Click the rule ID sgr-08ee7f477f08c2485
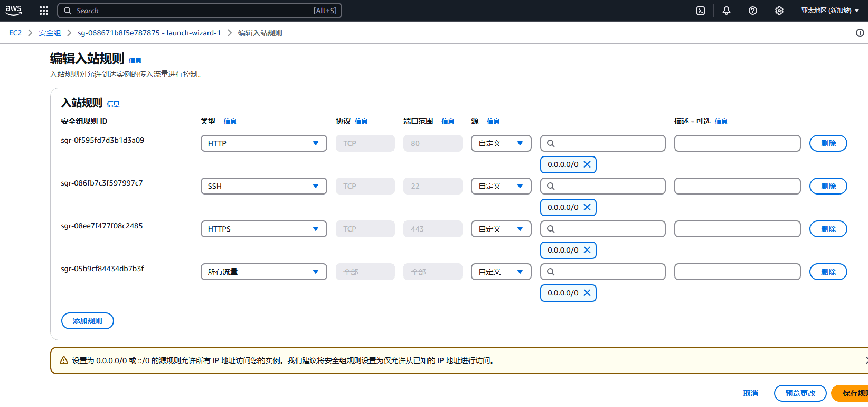868x407 pixels. (x=102, y=226)
